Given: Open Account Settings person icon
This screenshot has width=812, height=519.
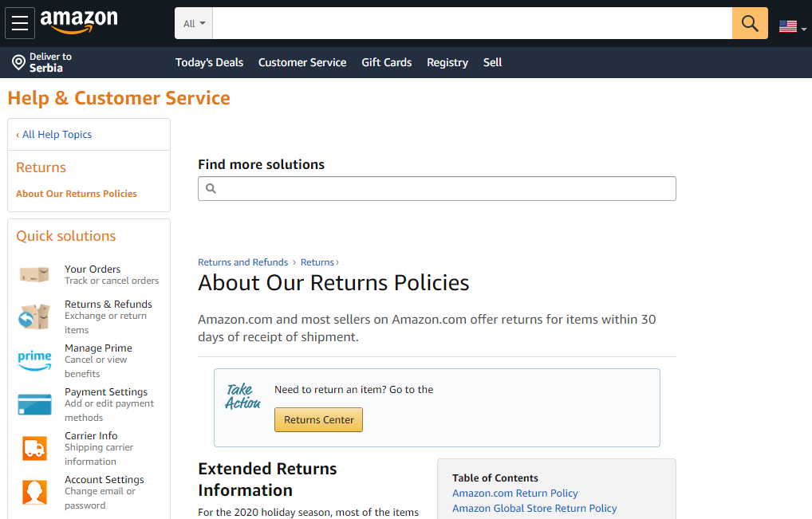Looking at the screenshot, I should [34, 492].
